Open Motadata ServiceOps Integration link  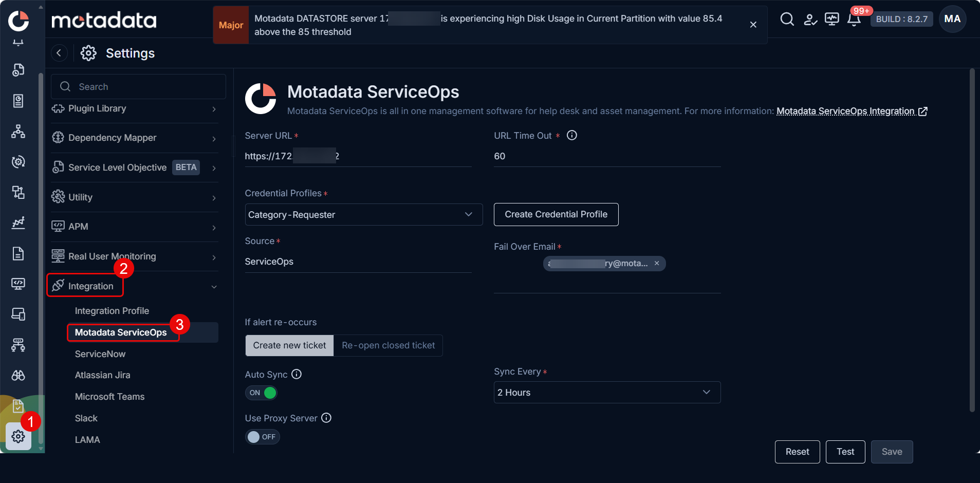pyautogui.click(x=852, y=111)
